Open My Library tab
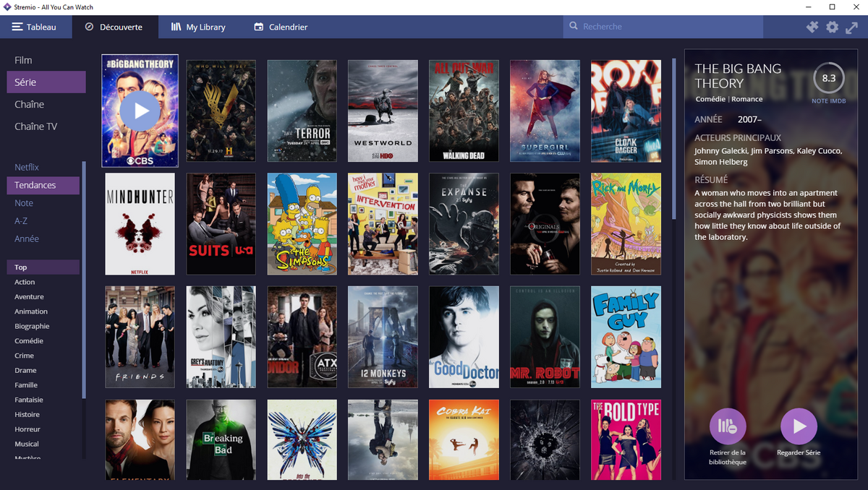This screenshot has width=868, height=490. (x=198, y=27)
